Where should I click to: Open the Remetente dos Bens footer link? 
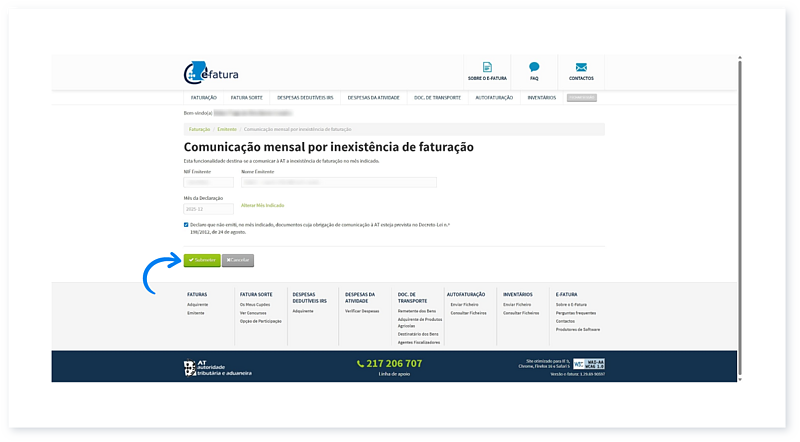point(417,311)
